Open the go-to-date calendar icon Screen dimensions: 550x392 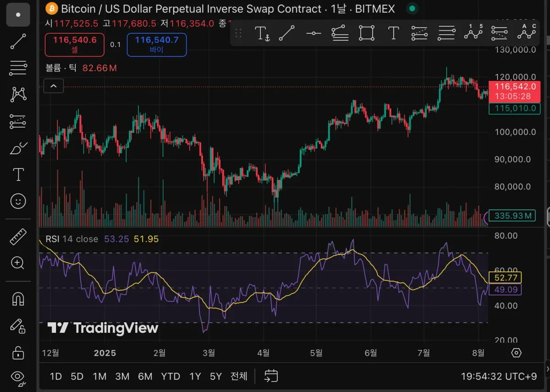(271, 376)
